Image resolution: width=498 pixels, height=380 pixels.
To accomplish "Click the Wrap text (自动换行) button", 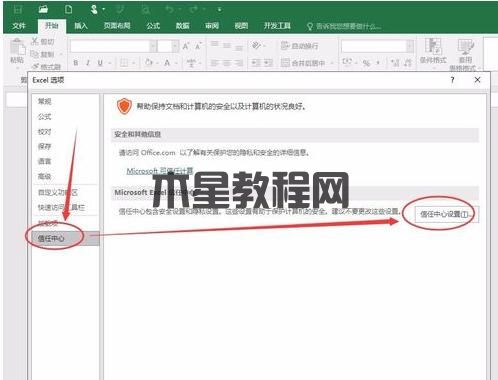I will pos(299,46).
